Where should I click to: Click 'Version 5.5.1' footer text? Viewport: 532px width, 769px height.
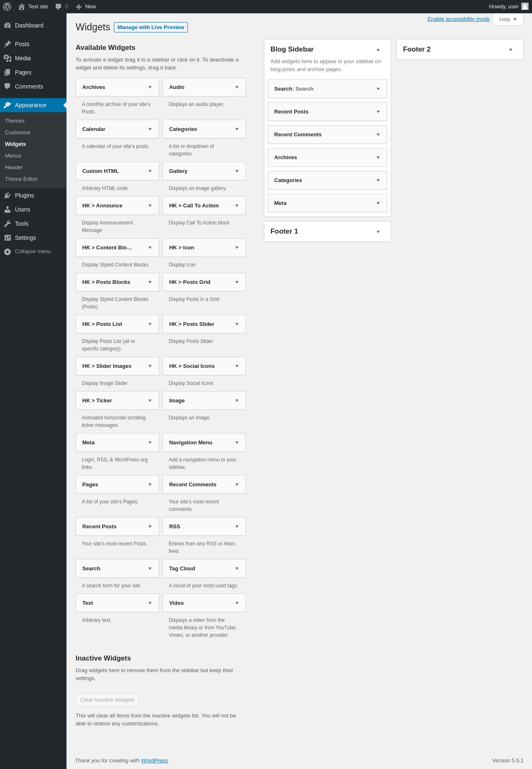[x=508, y=761]
